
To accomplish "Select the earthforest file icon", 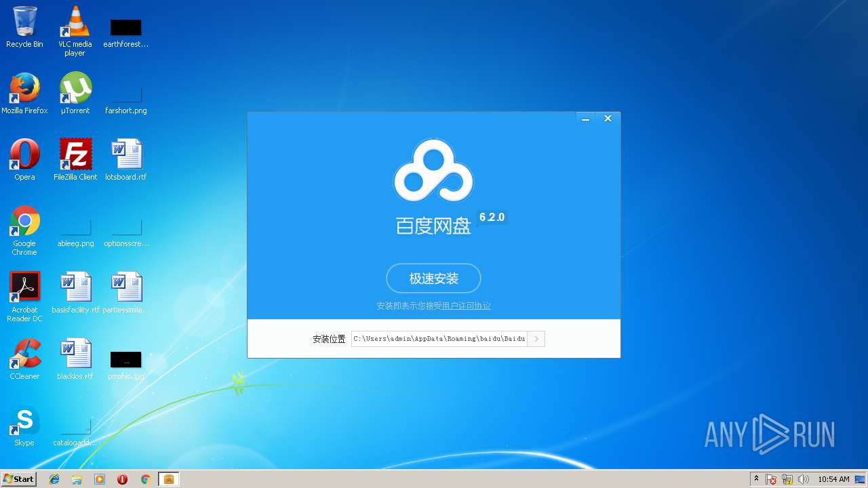I will [x=125, y=31].
